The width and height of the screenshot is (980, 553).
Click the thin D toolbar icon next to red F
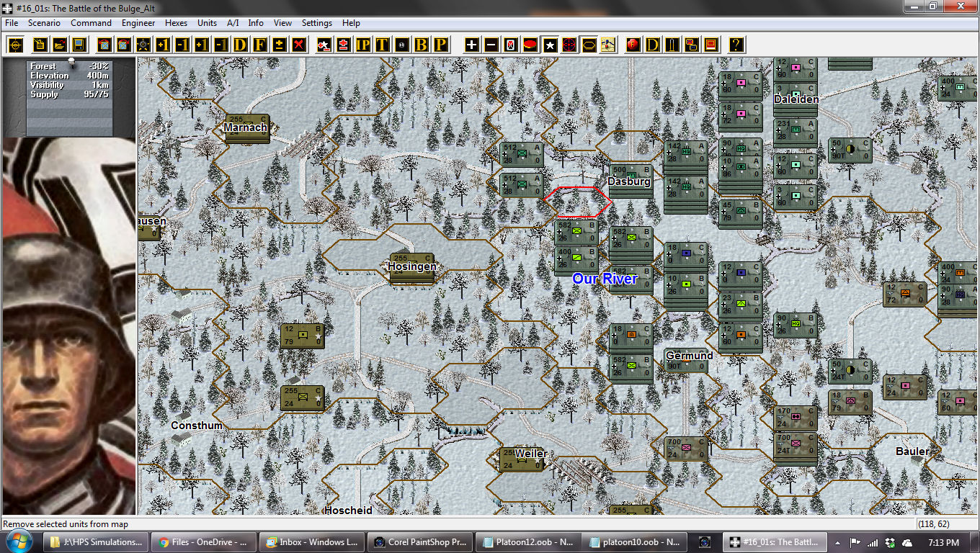(653, 45)
